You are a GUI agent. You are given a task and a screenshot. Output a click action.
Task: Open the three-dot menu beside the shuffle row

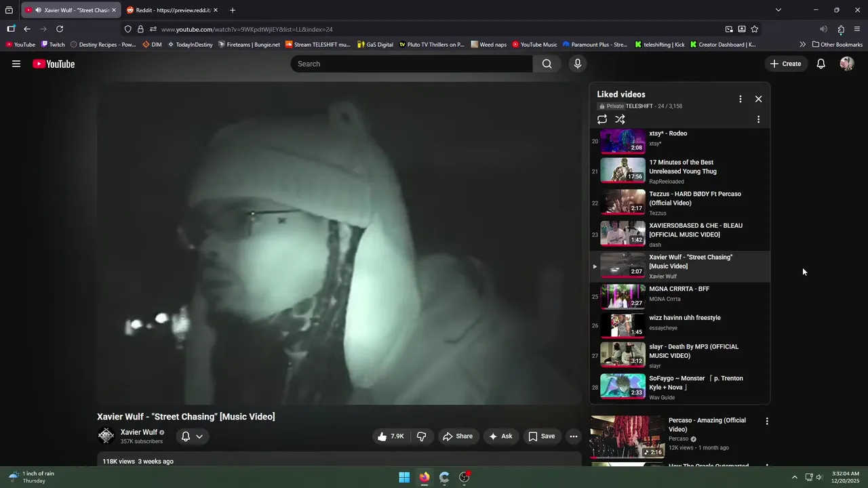tap(758, 119)
